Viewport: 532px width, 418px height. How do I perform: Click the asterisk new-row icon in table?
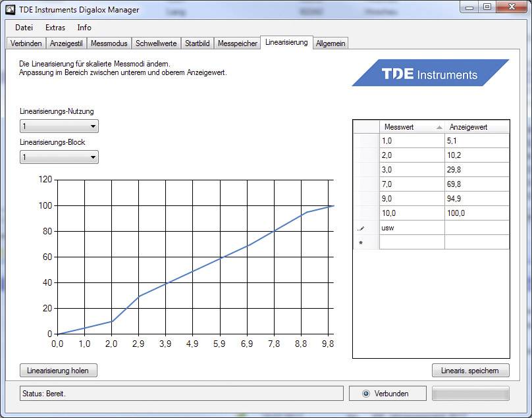pyautogui.click(x=359, y=243)
